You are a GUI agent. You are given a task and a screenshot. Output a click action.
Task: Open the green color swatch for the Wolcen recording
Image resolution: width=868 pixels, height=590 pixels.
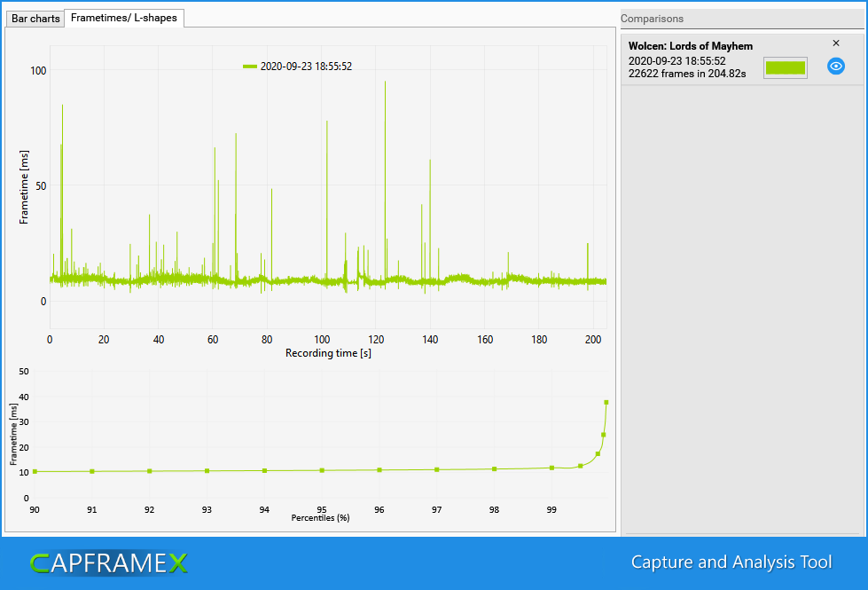pos(785,67)
